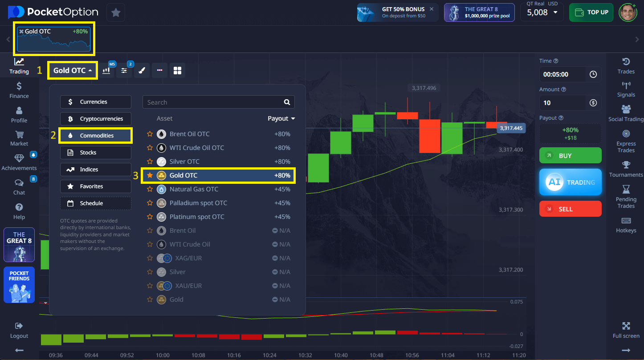Open Signals panel in right sidebar
The width and height of the screenshot is (644, 360).
[x=626, y=89]
